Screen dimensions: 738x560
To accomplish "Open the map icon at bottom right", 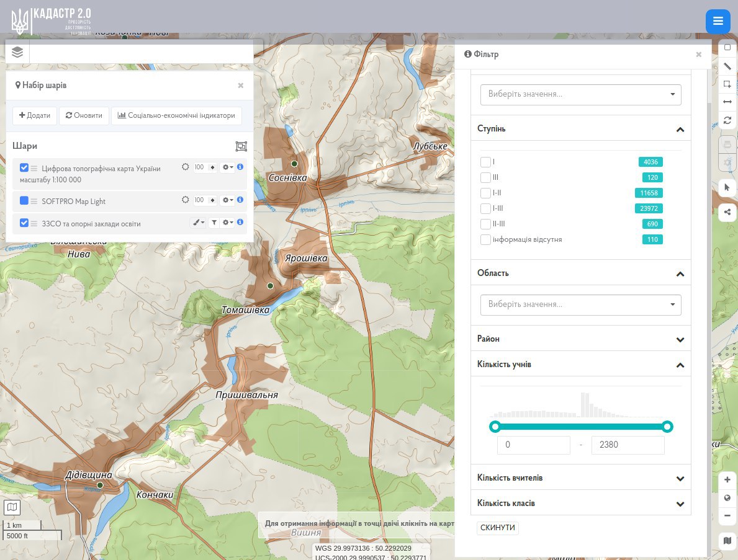I will coord(727,541).
